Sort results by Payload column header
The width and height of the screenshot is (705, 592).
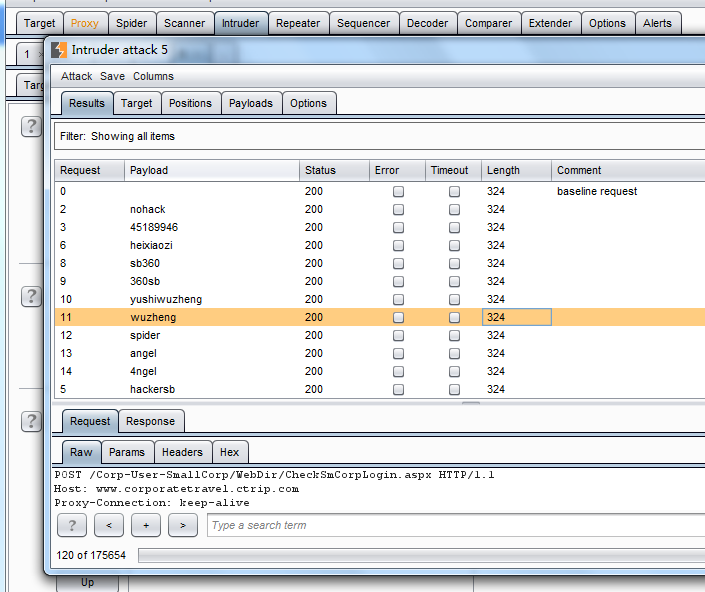(x=212, y=170)
